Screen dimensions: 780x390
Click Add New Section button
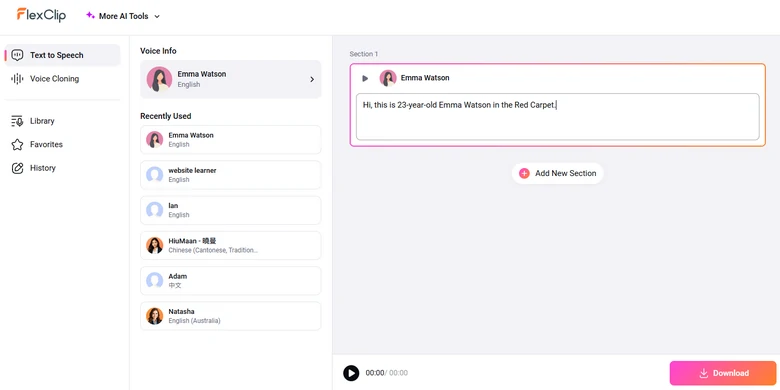point(558,173)
